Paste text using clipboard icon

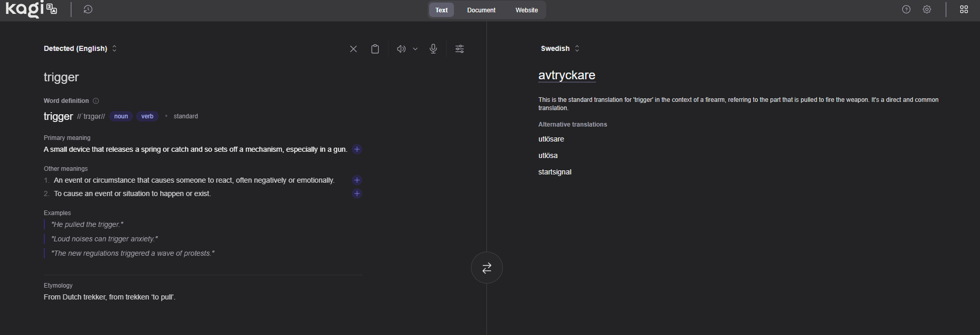pos(375,49)
